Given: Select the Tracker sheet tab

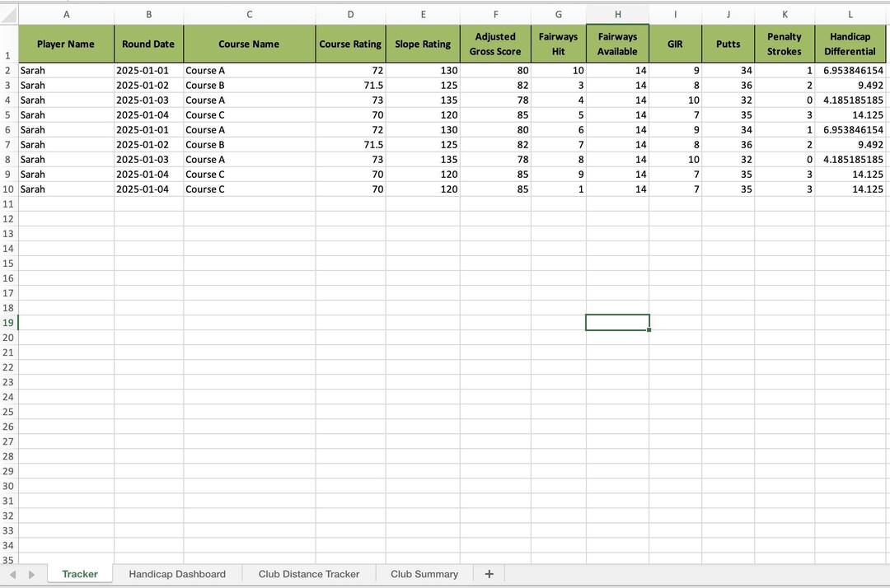Looking at the screenshot, I should coord(79,573).
